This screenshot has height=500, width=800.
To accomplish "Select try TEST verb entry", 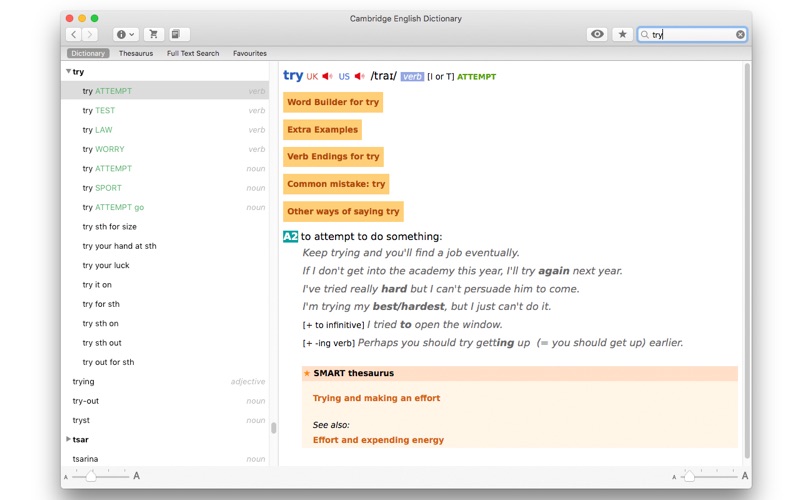I will pos(165,110).
